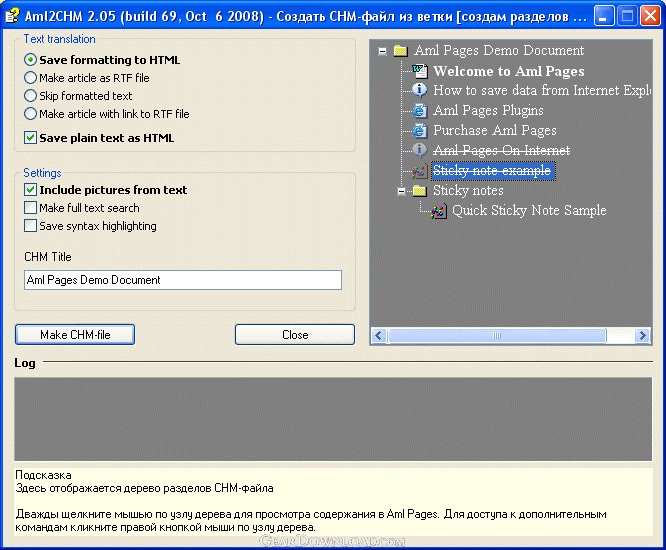The image size is (666, 550).
Task: Click the Aml2CHM app icon in title bar
Action: pos(12,16)
